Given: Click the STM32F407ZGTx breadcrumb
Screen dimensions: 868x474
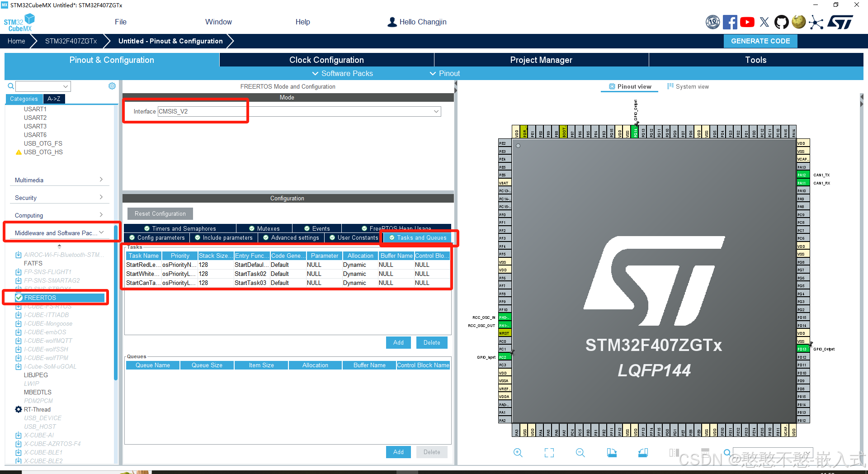Looking at the screenshot, I should [71, 41].
